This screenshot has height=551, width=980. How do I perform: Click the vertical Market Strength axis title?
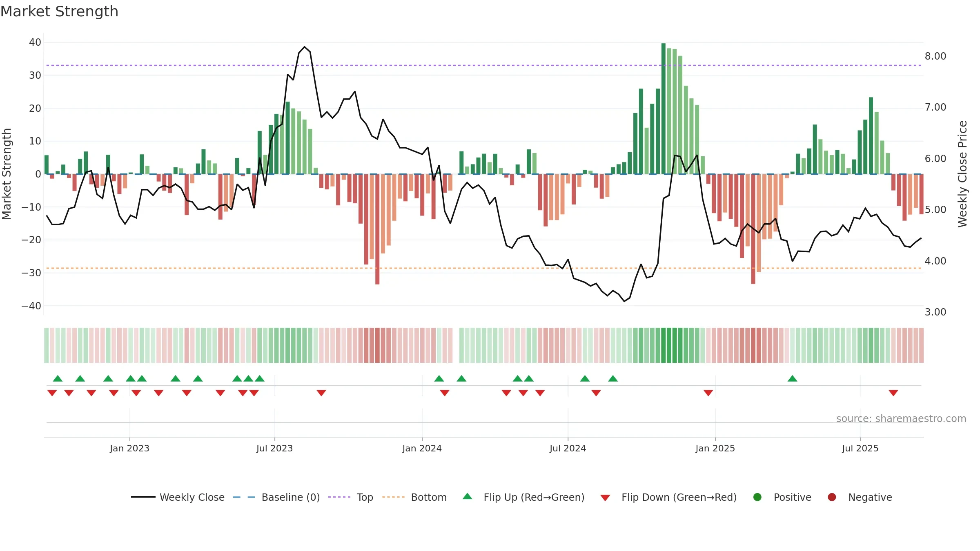point(7,174)
